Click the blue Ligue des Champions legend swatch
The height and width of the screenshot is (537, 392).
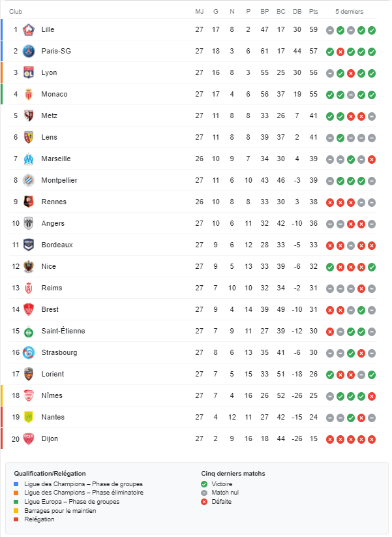tap(16, 484)
